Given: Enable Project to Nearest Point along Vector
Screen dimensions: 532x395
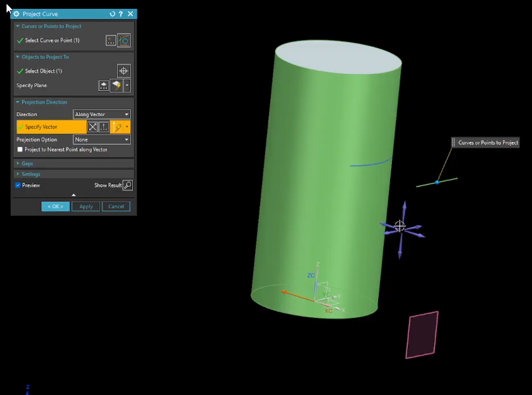Looking at the screenshot, I should 20,149.
